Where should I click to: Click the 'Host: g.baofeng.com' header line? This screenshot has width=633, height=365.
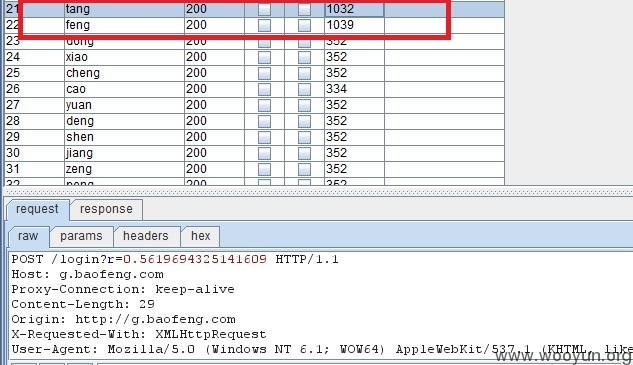(87, 275)
